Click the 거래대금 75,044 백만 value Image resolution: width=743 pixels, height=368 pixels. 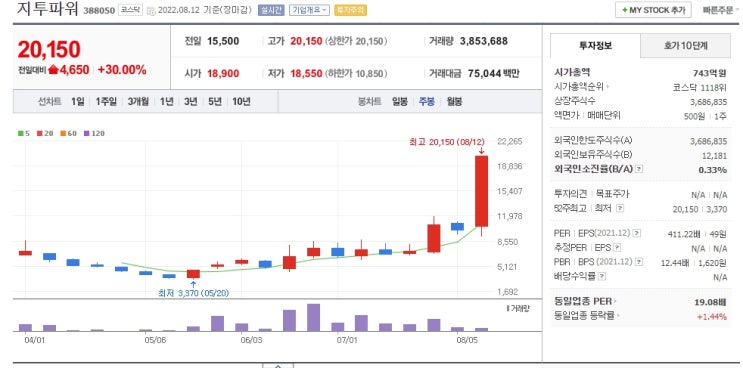click(x=494, y=73)
